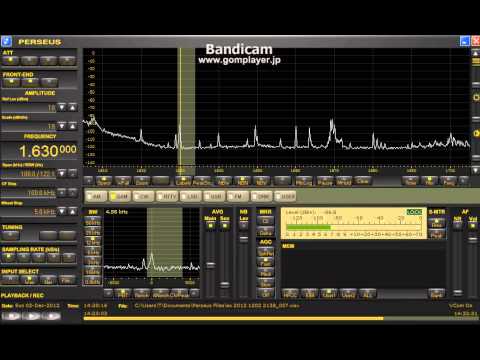480x360 pixels.
Task: Select S-MTR Pwr mode
Action: point(436,235)
